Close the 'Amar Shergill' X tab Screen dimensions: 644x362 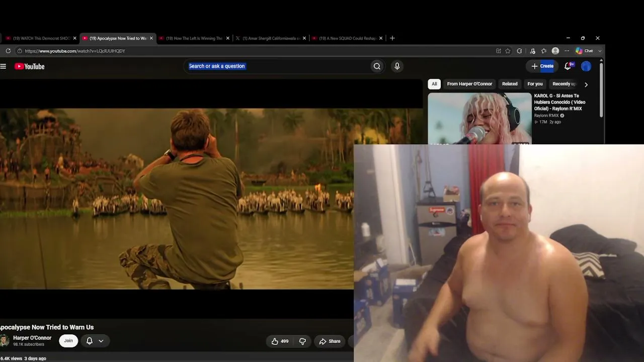point(304,38)
